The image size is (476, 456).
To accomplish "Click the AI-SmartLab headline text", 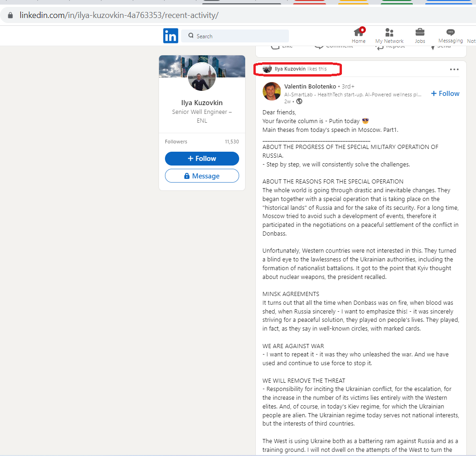I will pos(353,95).
